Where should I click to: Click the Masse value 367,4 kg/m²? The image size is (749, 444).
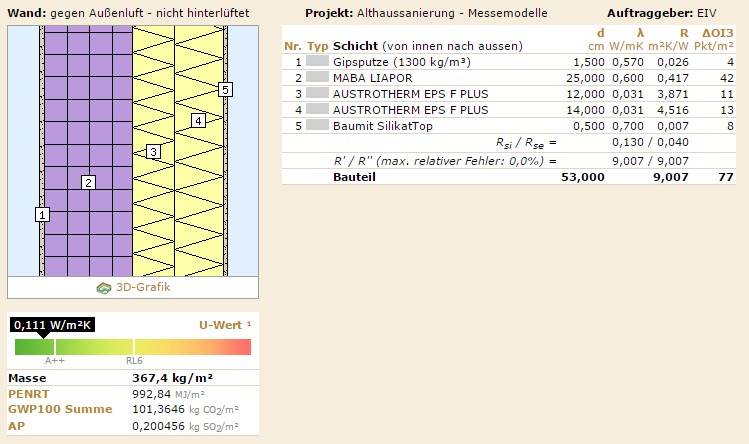click(x=172, y=378)
